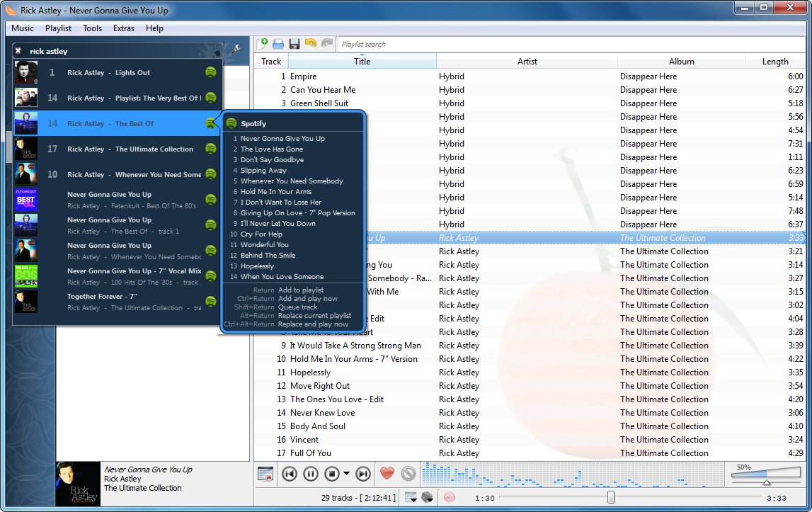Screen dimensions: 812x512
Task: Click Spotify icon on The Ultimate Collection result
Action: 211,149
